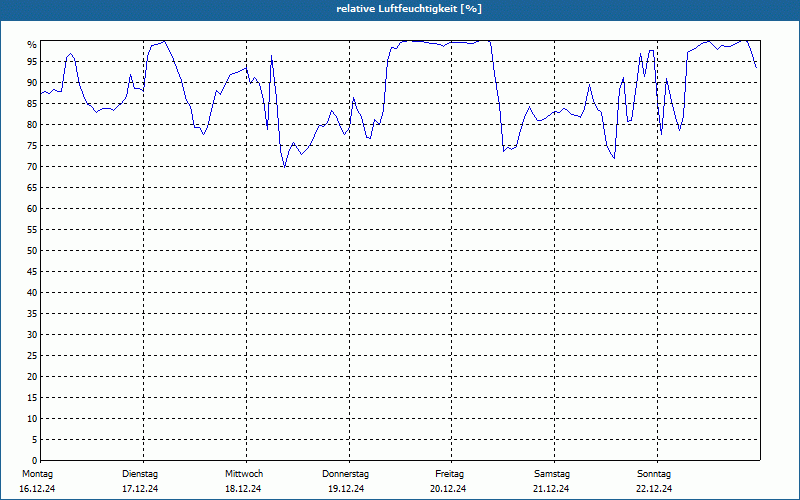Image resolution: width=800 pixels, height=500 pixels.
Task: Click the y-axis value '35'
Action: coord(32,314)
